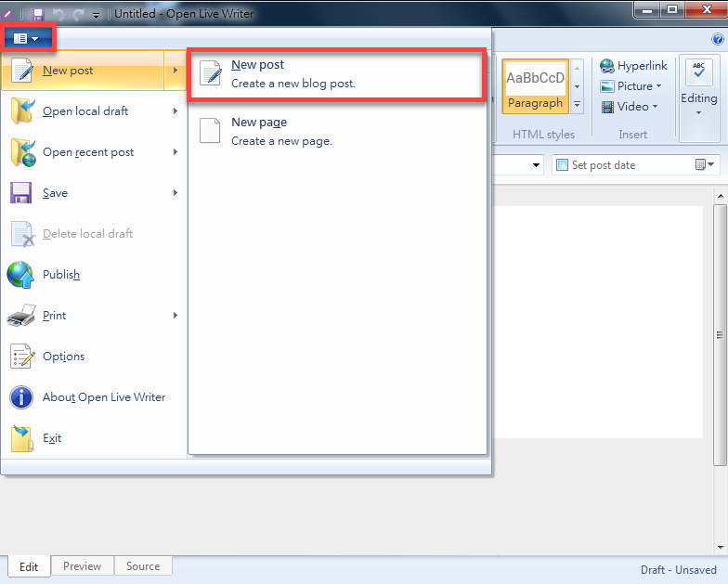728x584 pixels.
Task: Open the category combo box arrow
Action: [536, 165]
